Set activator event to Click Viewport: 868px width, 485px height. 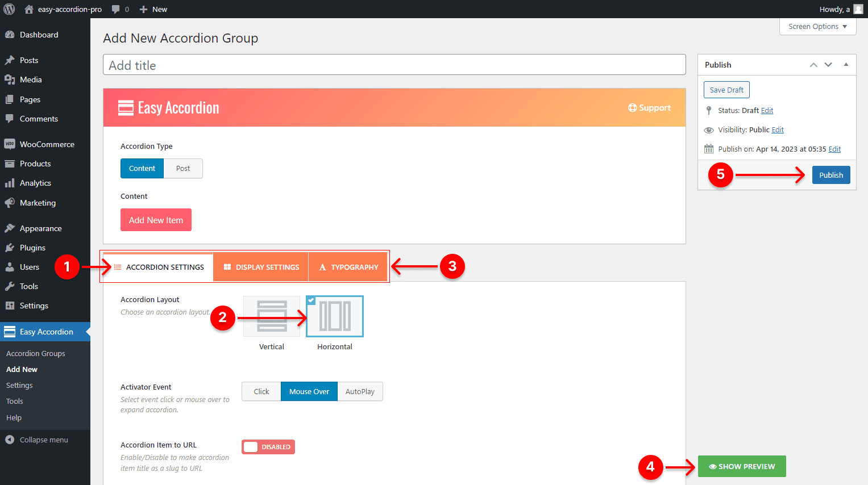coord(261,391)
